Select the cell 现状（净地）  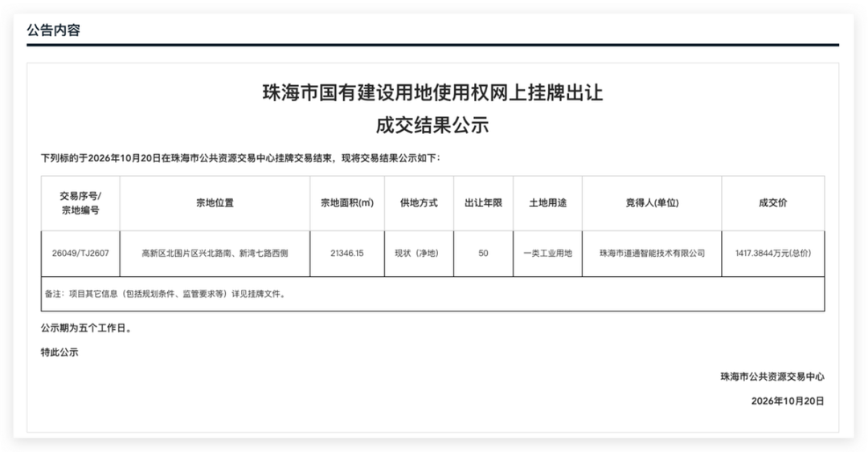[419, 254]
